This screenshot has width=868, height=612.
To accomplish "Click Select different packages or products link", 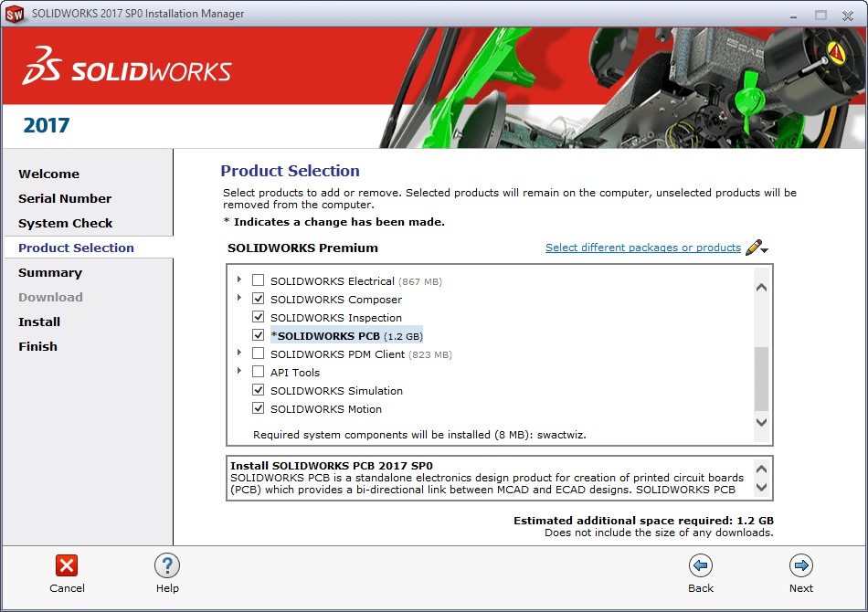I will pos(643,248).
